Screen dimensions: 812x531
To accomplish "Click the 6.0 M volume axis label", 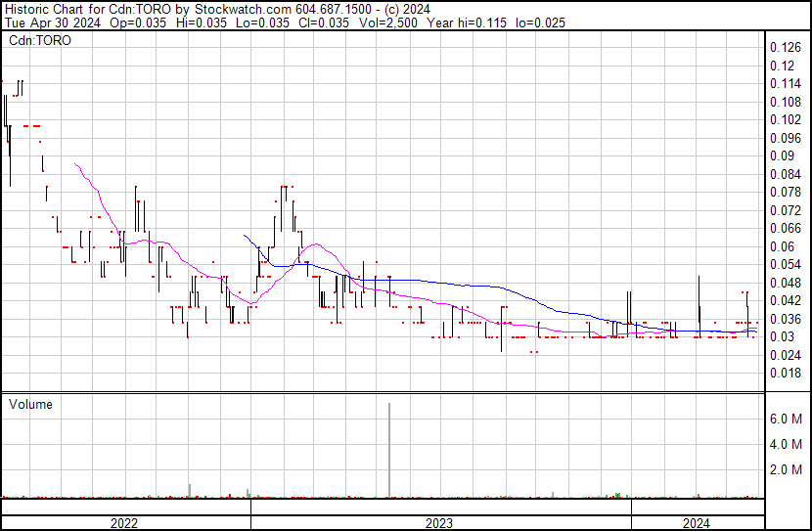I will 786,419.
